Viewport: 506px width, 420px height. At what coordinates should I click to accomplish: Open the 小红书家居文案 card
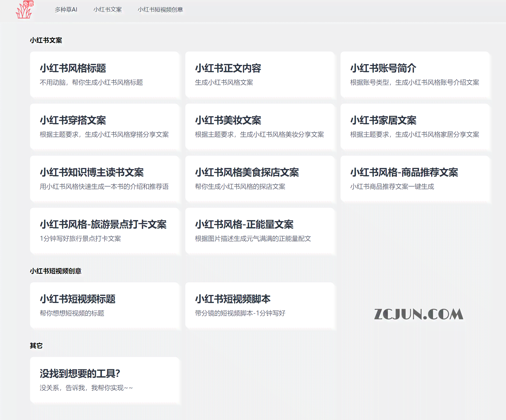[415, 127]
